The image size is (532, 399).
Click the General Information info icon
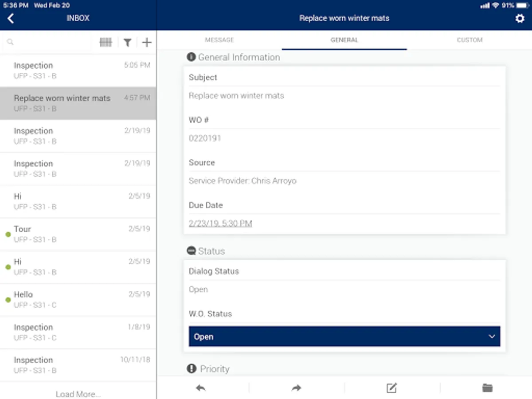(191, 57)
